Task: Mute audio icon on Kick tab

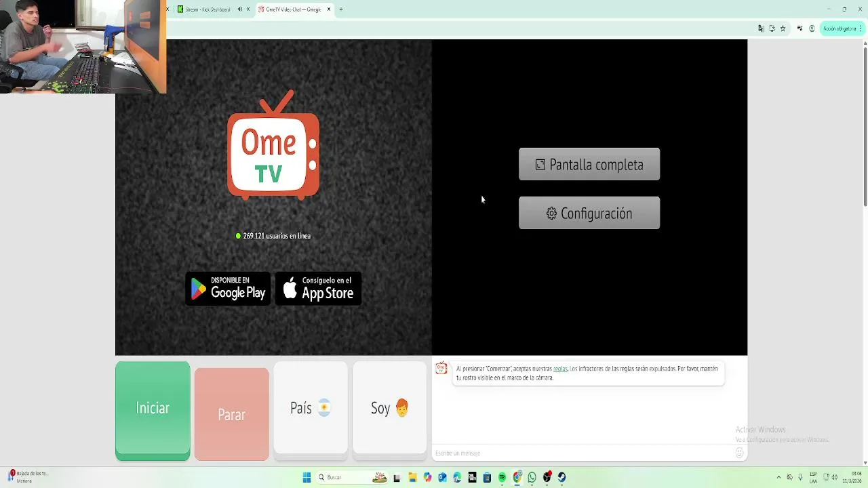Action: coord(239,9)
